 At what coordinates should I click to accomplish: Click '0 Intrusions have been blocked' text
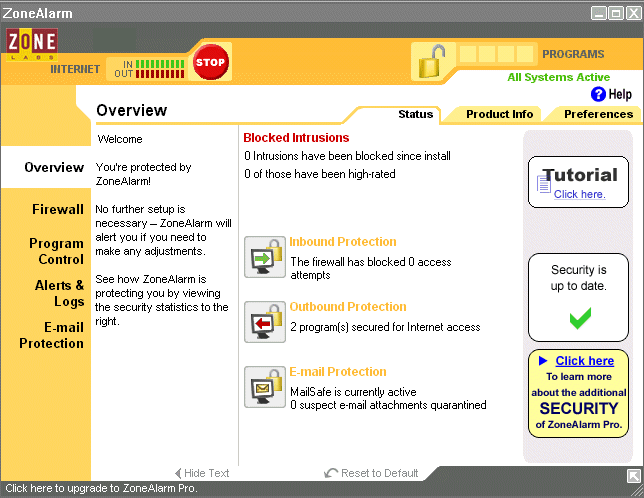[347, 156]
